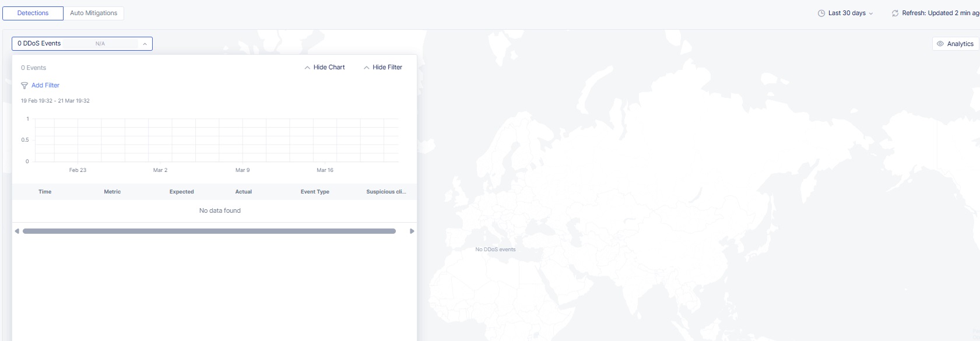
Task: Click the chevron icon next to Hide Chart
Action: (307, 68)
